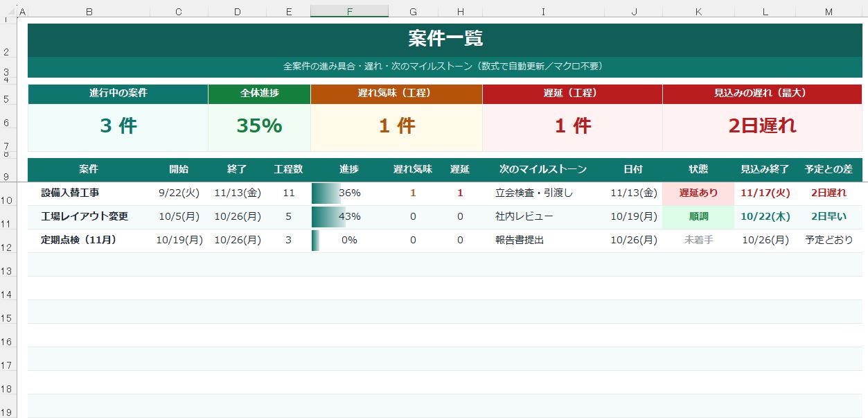This screenshot has height=418, width=868.
Task: Click the 35% overall progress value
Action: pyautogui.click(x=259, y=126)
